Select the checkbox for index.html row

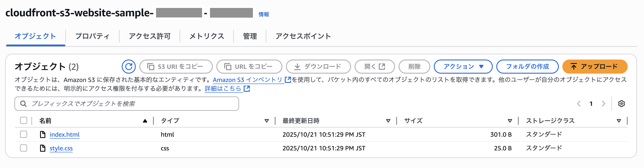23,134
